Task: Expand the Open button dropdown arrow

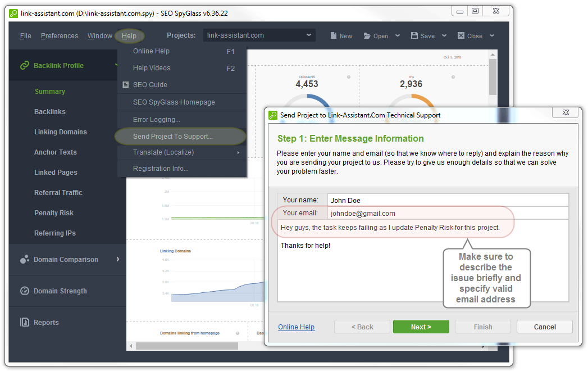Action: coord(398,35)
